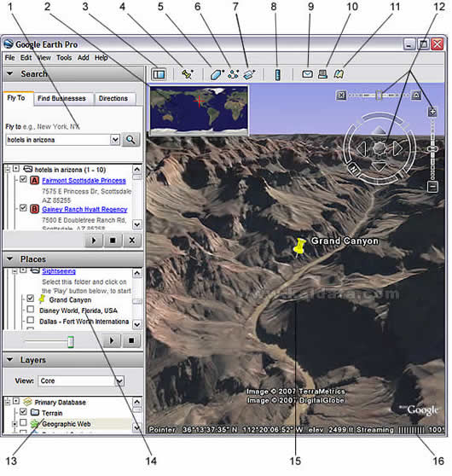Open the Fly to search history dropdown

(x=115, y=140)
